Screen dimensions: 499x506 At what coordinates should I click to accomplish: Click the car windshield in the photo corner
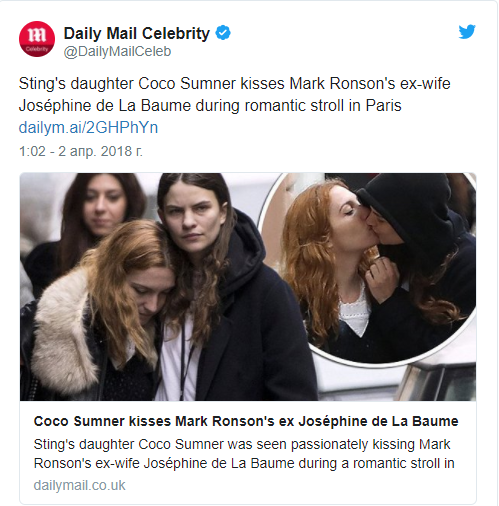[x=437, y=382]
